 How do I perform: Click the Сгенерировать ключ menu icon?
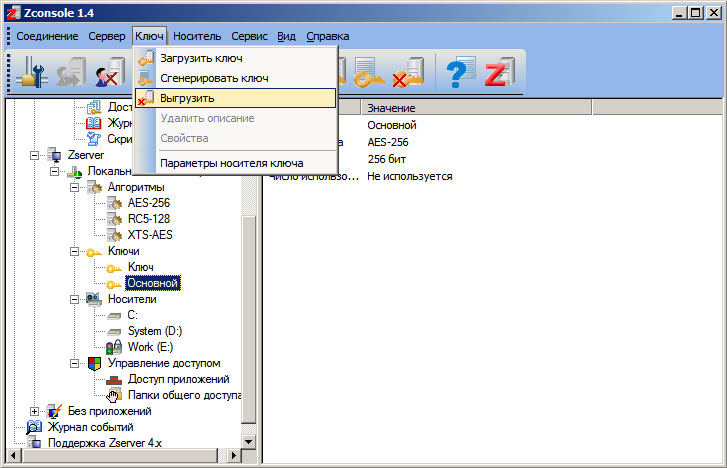pos(146,78)
